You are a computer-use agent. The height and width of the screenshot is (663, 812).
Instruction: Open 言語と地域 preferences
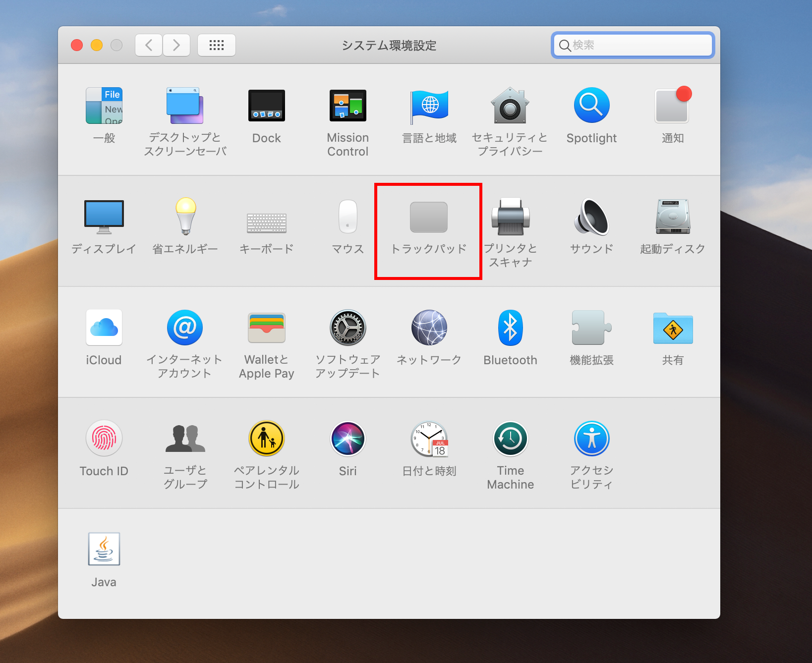point(429,107)
